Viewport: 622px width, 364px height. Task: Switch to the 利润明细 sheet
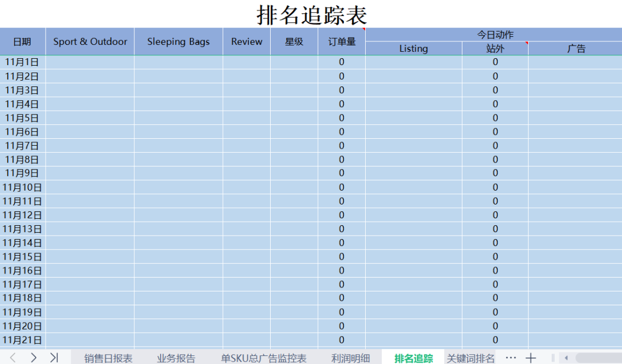(350, 358)
